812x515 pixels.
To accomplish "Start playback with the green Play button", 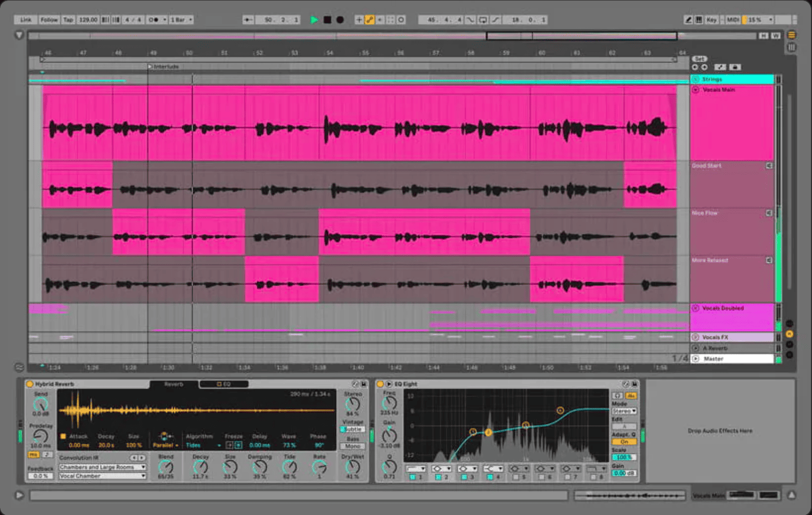I will pos(314,20).
